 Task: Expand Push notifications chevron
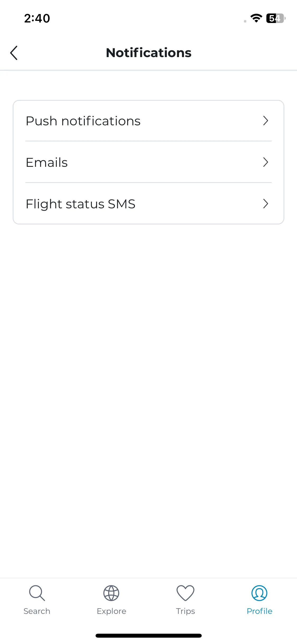[x=266, y=121]
